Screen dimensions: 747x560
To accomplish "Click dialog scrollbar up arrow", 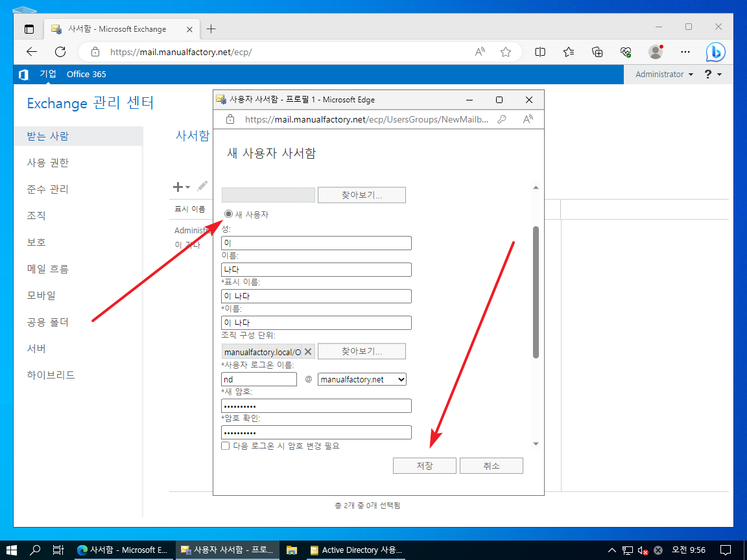I will click(x=536, y=187).
